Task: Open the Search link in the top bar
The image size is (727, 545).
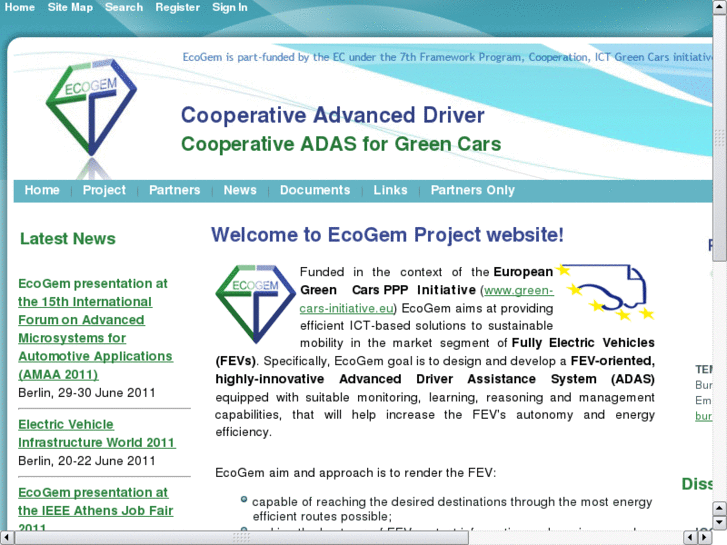Action: pos(124,7)
